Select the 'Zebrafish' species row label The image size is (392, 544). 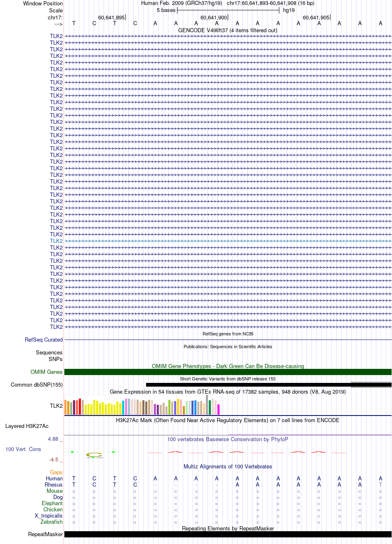tap(52, 522)
